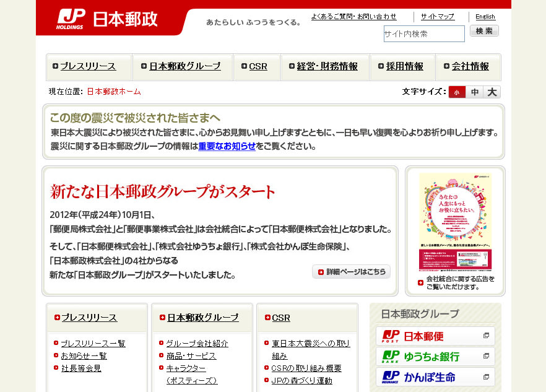Open the プレスリリース section heading link
Image resolution: width=546 pixels, height=392 pixels.
tap(89, 318)
